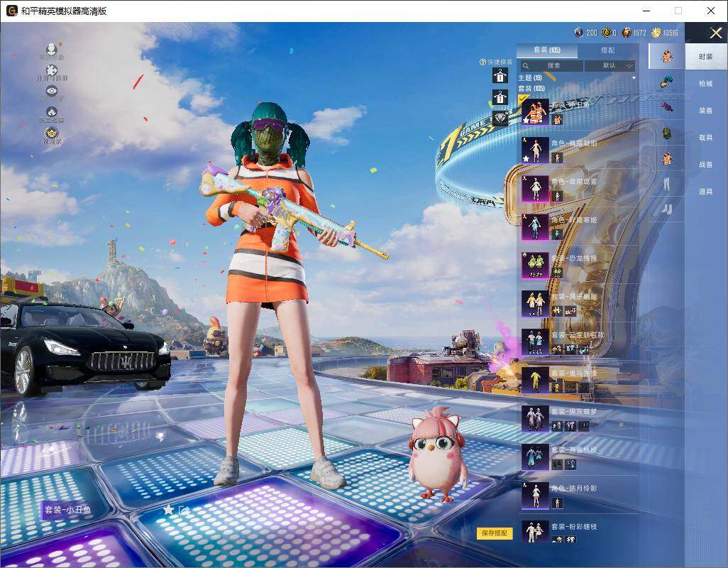The image size is (728, 568).
Task: Click the top-left character head icon
Action: coord(52,49)
